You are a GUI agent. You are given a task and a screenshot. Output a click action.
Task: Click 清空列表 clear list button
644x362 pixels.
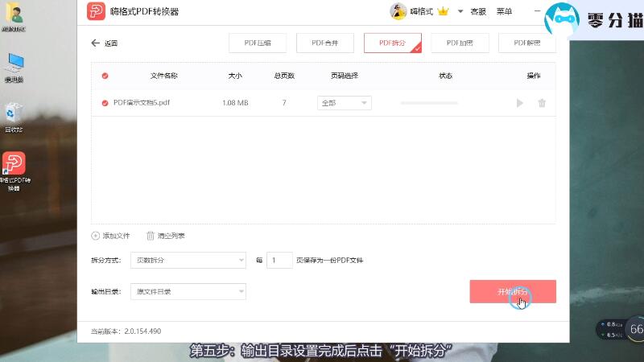coord(166,236)
